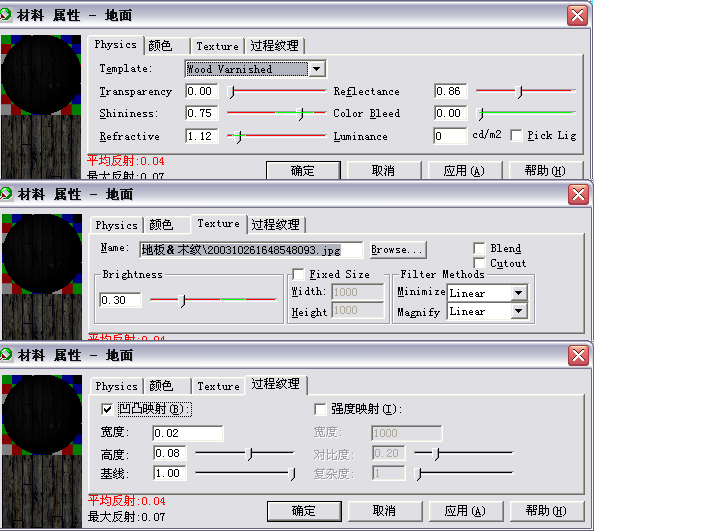Click the Transparency value field 0.00
Screen dimensions: 709x531
coord(202,91)
